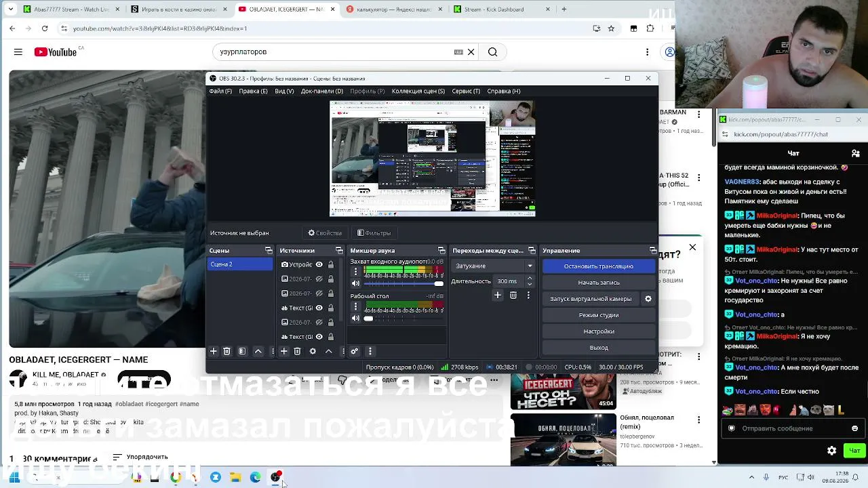Open scene filters in the Scenes toolbar
The image size is (868, 488).
point(242,351)
